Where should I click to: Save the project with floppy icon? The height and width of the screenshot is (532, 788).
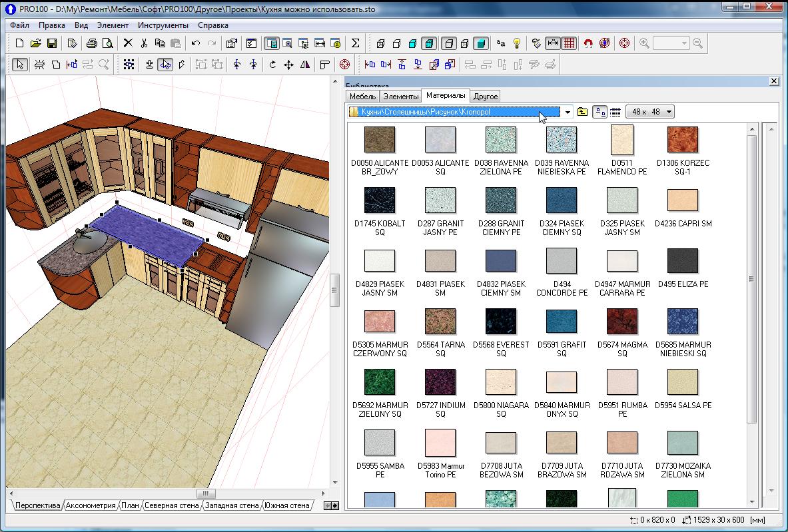(x=52, y=44)
